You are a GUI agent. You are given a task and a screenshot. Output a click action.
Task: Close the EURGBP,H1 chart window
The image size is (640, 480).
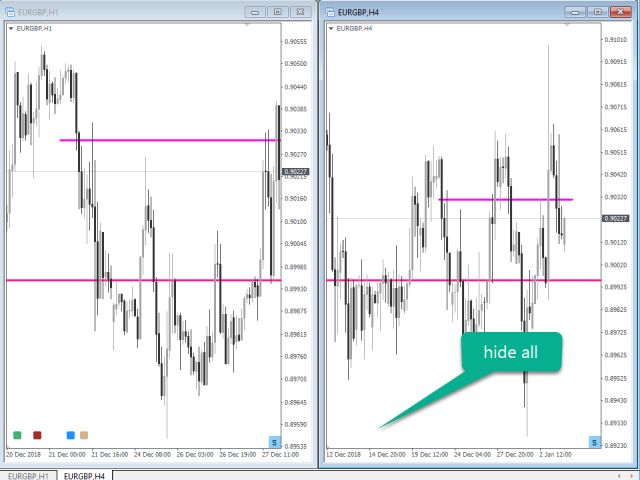(x=300, y=12)
